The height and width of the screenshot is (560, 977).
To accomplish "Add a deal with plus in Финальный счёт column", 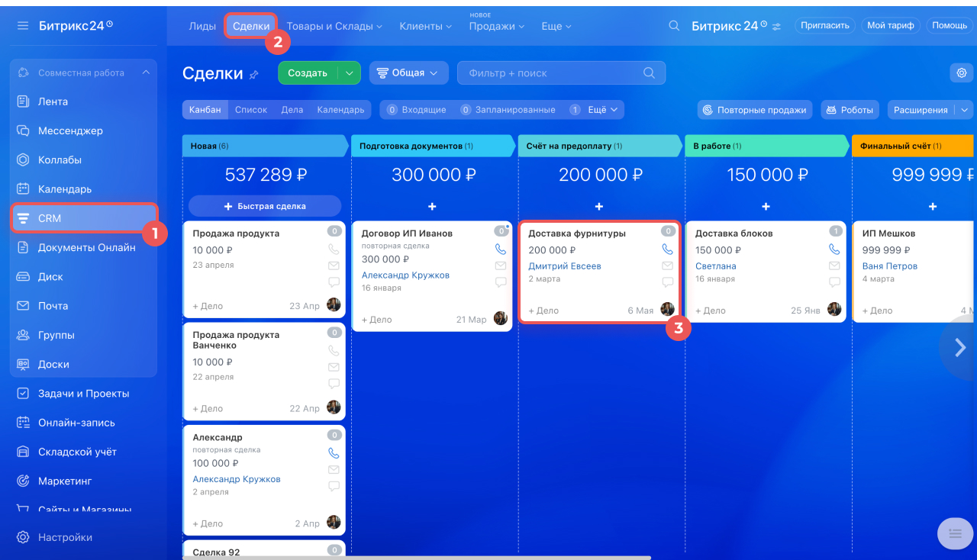I will coord(933,206).
